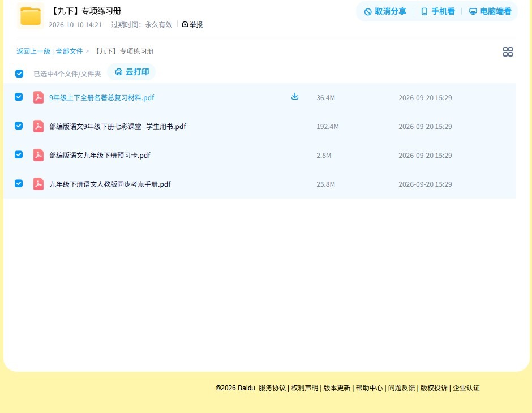Open 权利声明 footer link
This screenshot has height=413, width=532.
pyautogui.click(x=304, y=388)
